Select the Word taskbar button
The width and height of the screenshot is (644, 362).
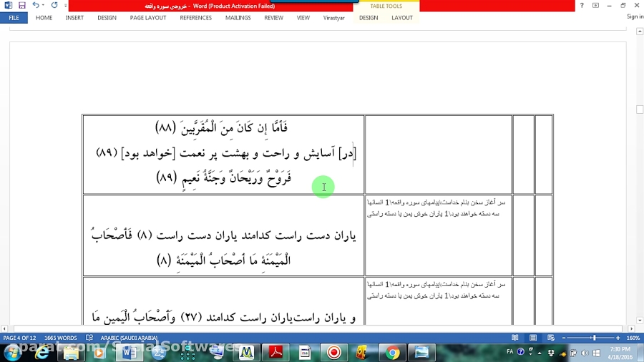point(130,353)
